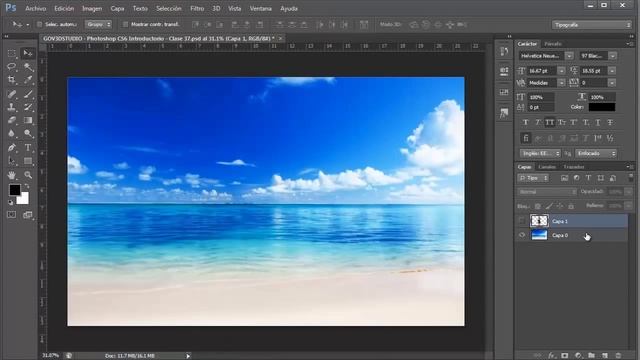Select the Hand tool
This screenshot has height=360, width=640.
point(11,175)
